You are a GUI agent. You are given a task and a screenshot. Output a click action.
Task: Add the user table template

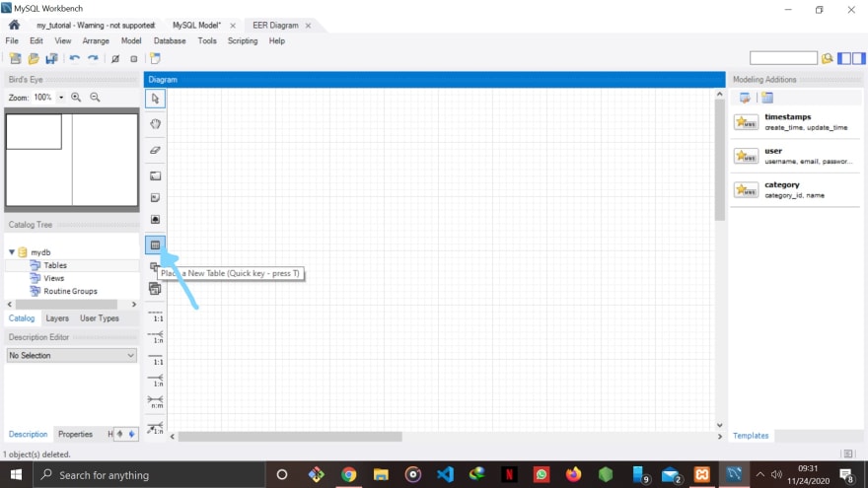(x=794, y=156)
